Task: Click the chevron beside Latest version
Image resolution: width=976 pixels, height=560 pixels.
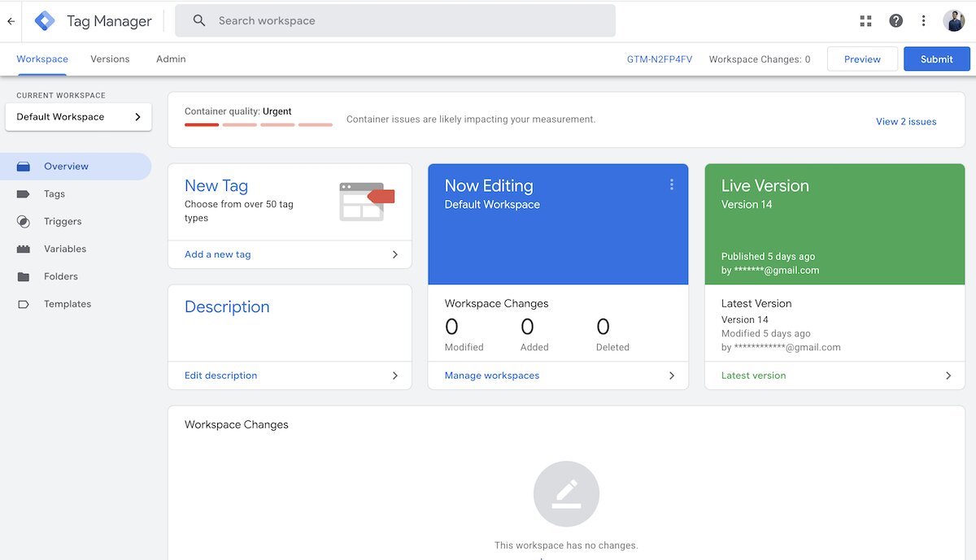Action: 948,376
